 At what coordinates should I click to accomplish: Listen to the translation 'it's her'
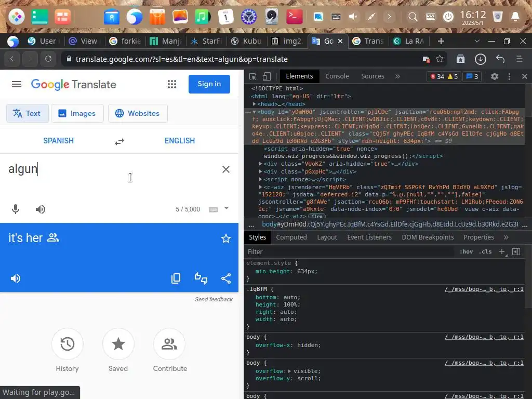(16, 278)
